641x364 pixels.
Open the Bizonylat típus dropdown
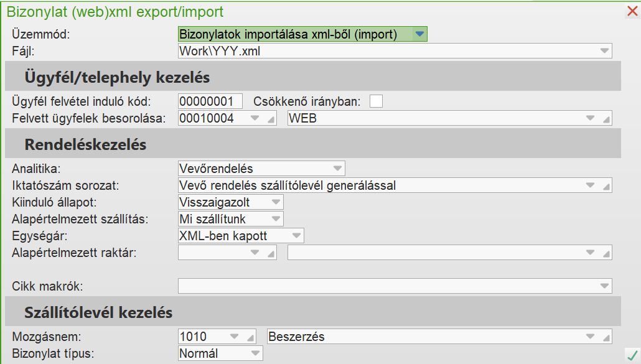(x=255, y=353)
